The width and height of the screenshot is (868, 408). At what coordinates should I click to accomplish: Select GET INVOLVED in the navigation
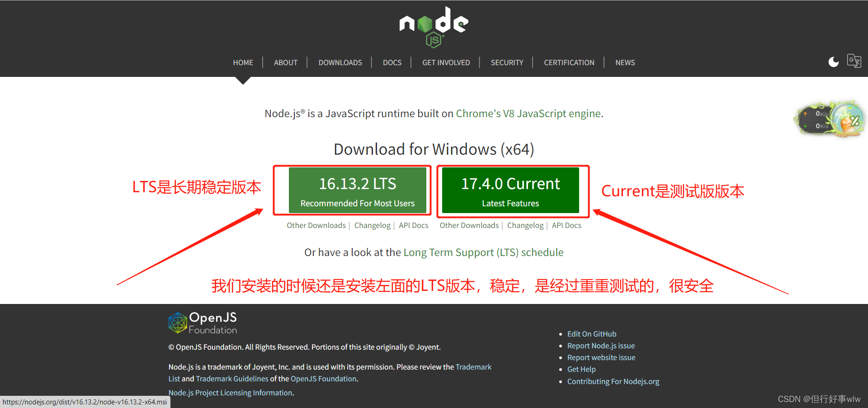446,62
